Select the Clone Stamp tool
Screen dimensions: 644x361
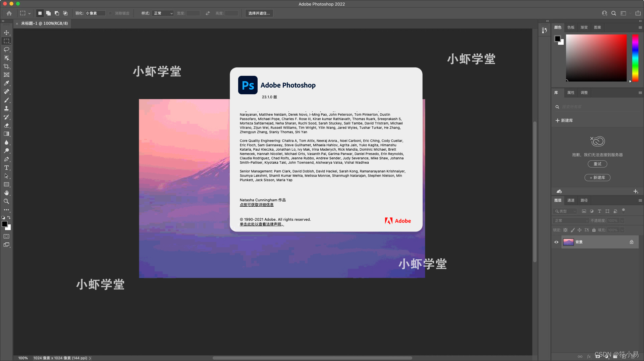point(6,108)
